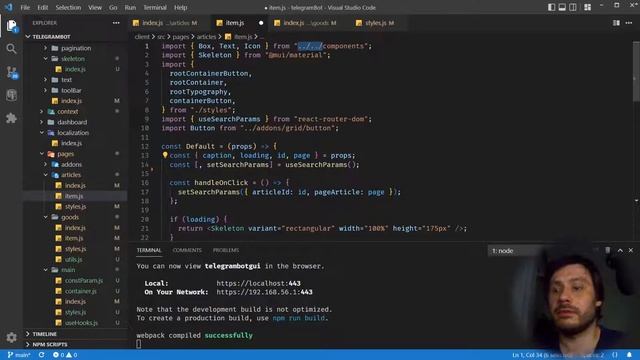Screen dimensions: 640x360
Task: Open the View menu
Action: (95, 7)
